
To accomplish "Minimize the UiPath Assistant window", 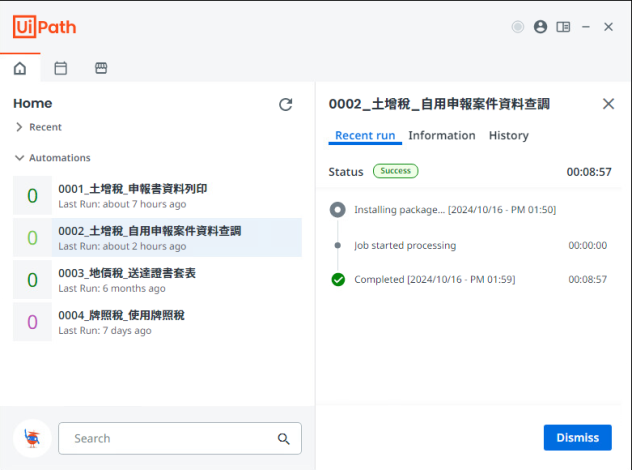I will tap(586, 27).
